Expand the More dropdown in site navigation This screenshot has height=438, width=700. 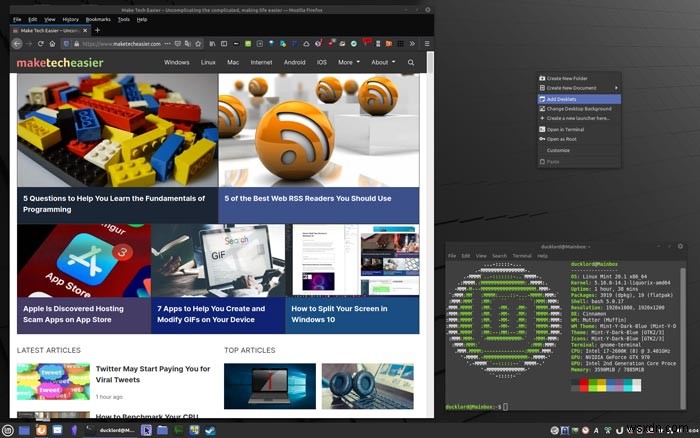click(349, 63)
